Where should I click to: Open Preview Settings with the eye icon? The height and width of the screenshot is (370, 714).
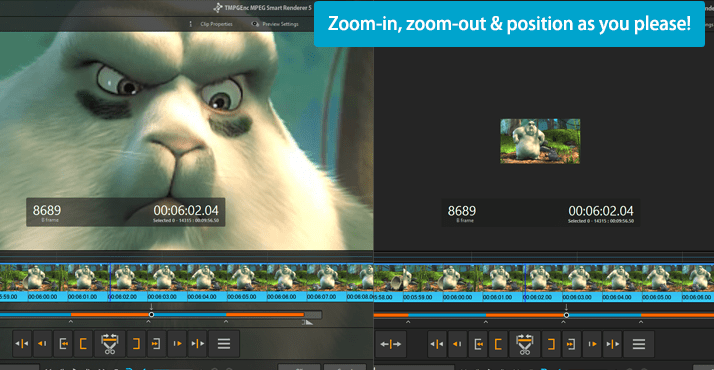coord(275,24)
